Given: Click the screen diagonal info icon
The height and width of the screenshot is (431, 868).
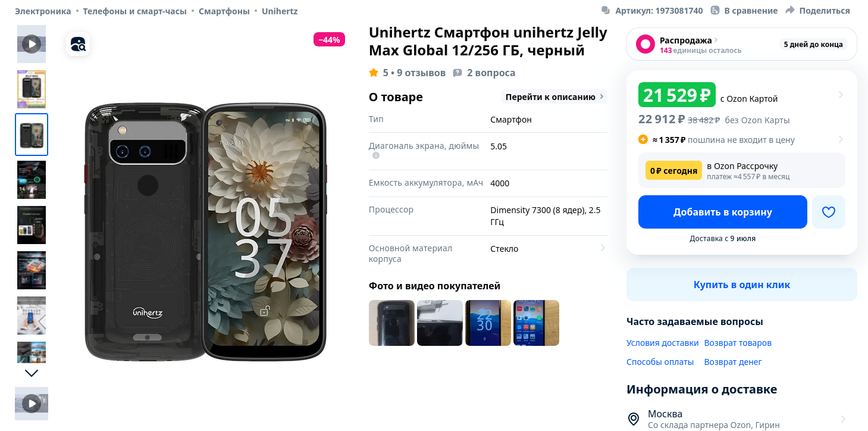Looking at the screenshot, I should [x=376, y=156].
